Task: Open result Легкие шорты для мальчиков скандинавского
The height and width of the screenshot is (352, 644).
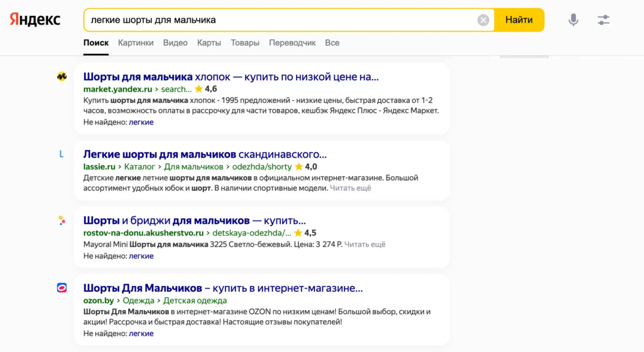Action: (x=205, y=154)
